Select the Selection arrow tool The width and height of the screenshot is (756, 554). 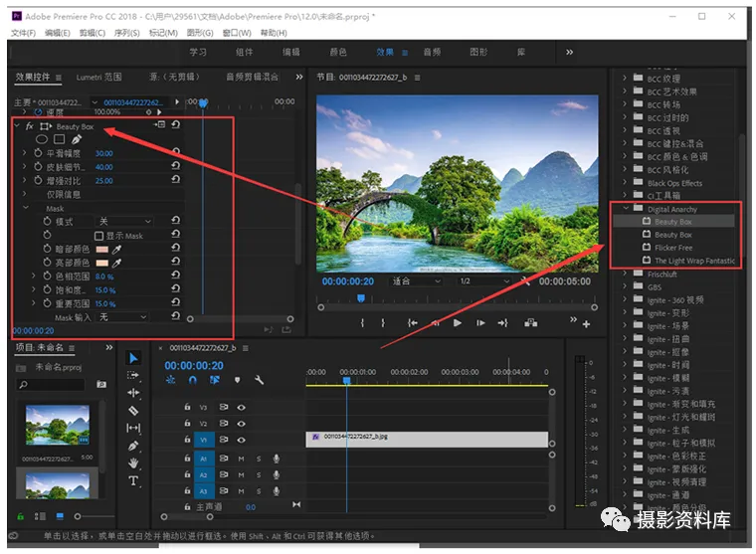[133, 358]
